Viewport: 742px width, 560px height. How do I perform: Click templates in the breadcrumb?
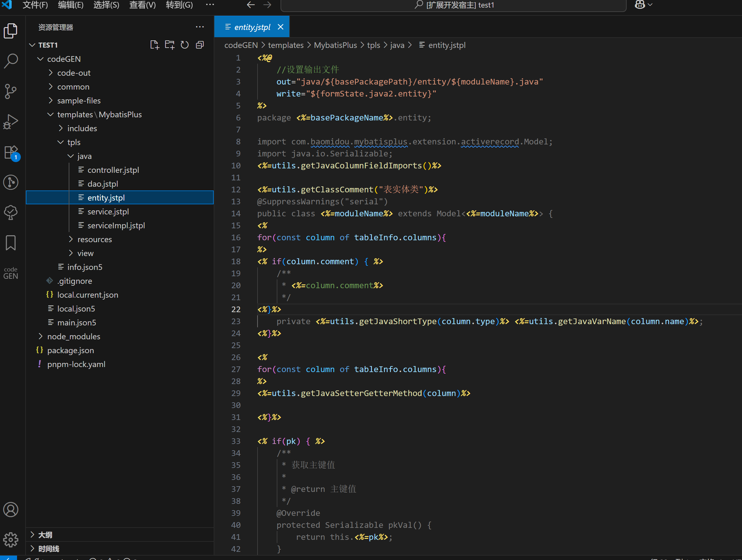click(286, 45)
